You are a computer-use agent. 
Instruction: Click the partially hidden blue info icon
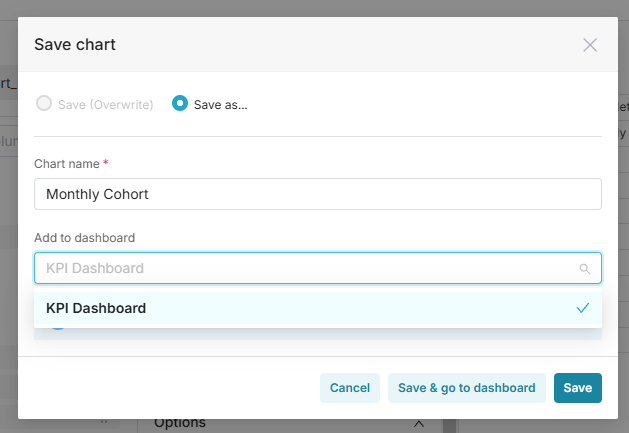pyautogui.click(x=58, y=329)
